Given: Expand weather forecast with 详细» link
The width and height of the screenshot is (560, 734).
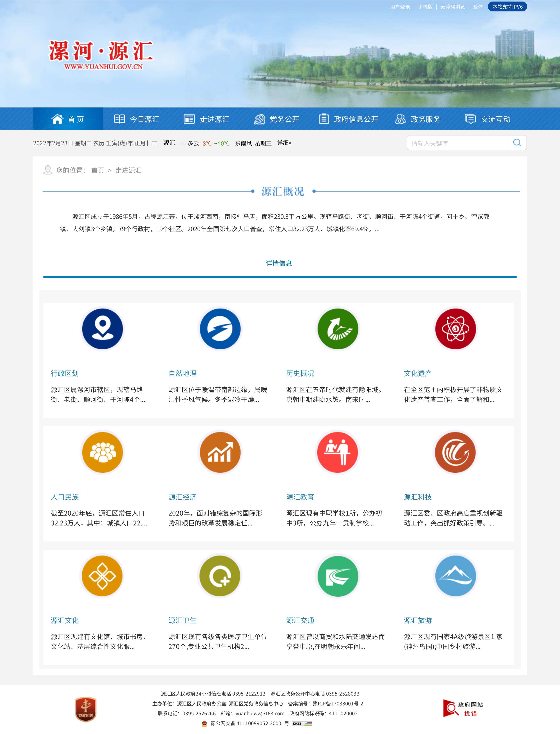Looking at the screenshot, I should (x=284, y=143).
